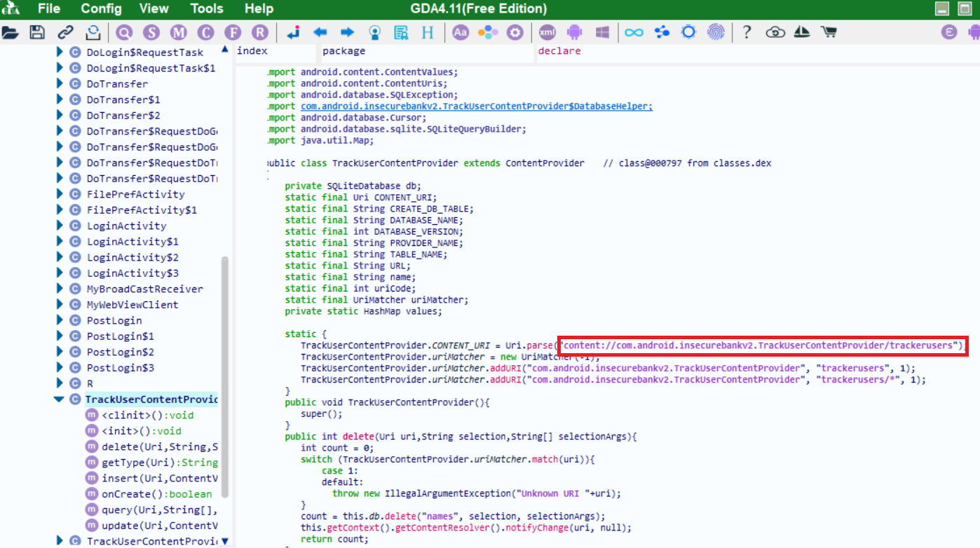980x548 pixels.
Task: Open file with the folder icon
Action: tap(10, 32)
